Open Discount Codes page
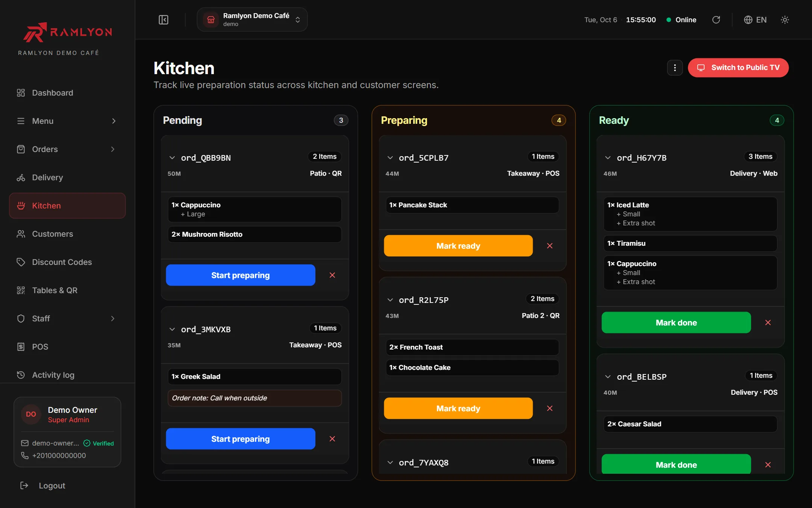 coord(67,262)
